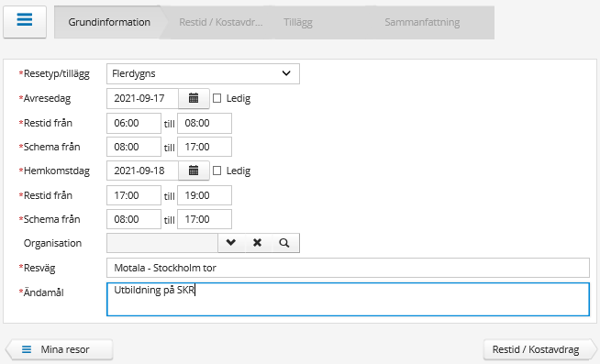Screen dimensions: 600x364
Task: Click the Resväg text field
Action: coord(348,268)
